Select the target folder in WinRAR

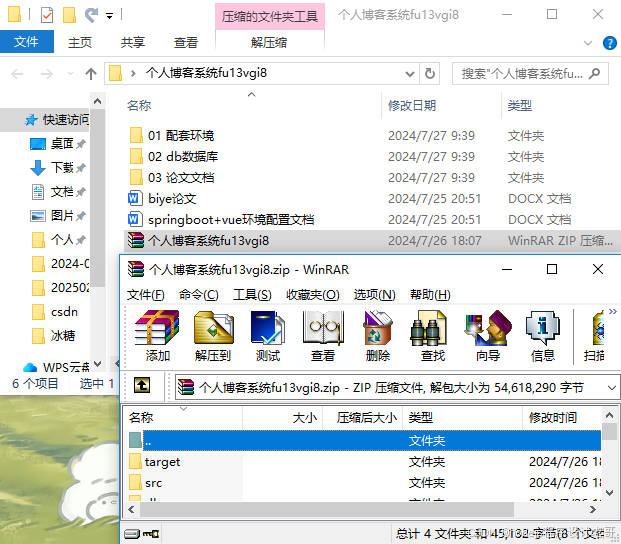click(x=162, y=462)
